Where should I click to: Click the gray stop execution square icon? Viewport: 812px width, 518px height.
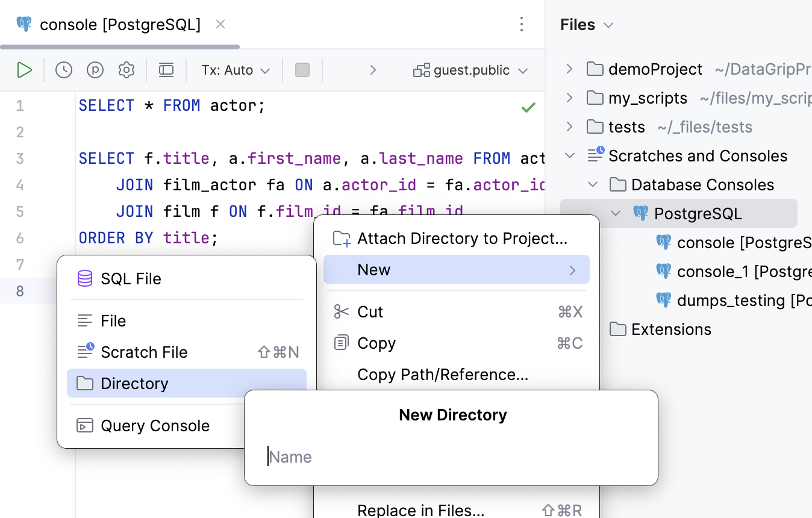(302, 69)
